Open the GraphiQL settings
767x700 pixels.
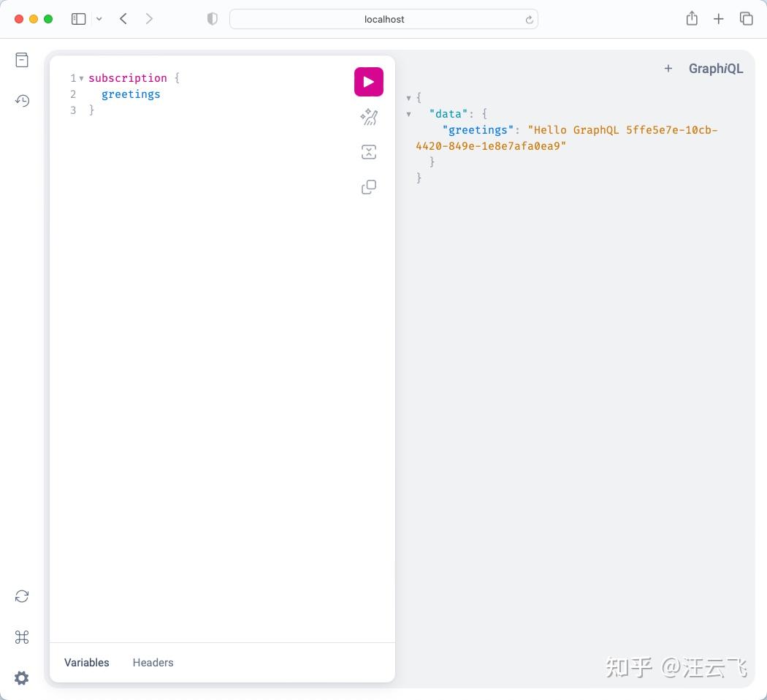pos(22,678)
